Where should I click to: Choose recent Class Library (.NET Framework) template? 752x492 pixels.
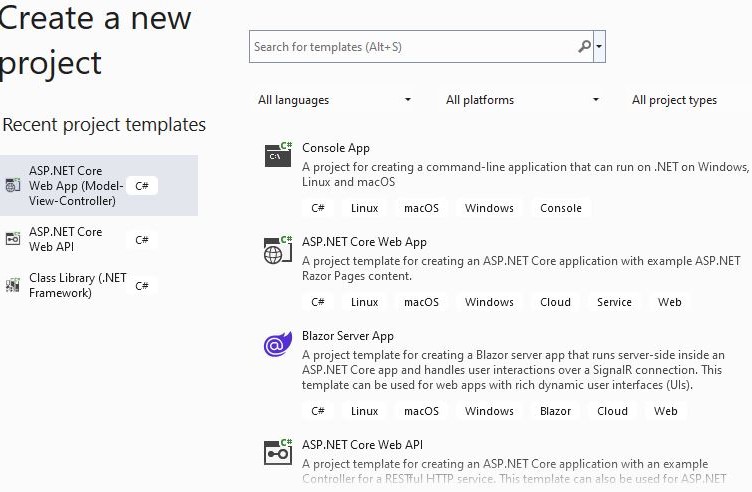tap(99, 285)
